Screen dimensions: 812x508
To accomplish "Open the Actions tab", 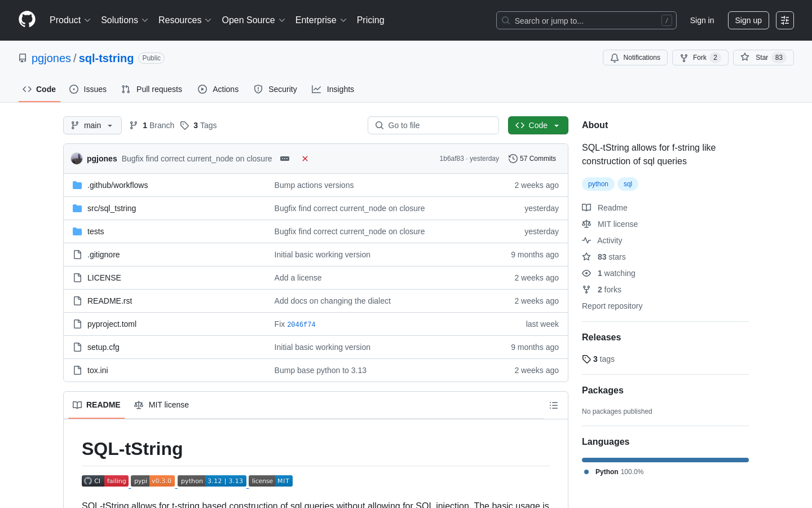I will [218, 89].
